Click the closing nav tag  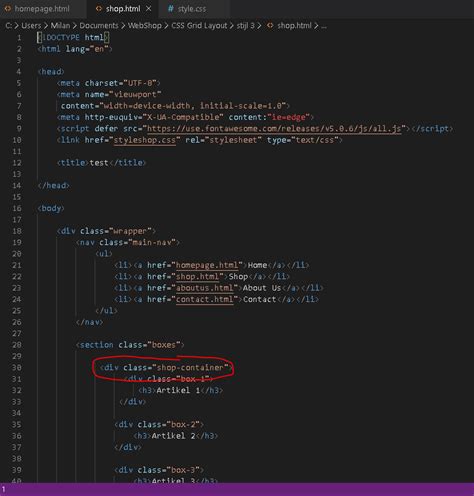(89, 322)
